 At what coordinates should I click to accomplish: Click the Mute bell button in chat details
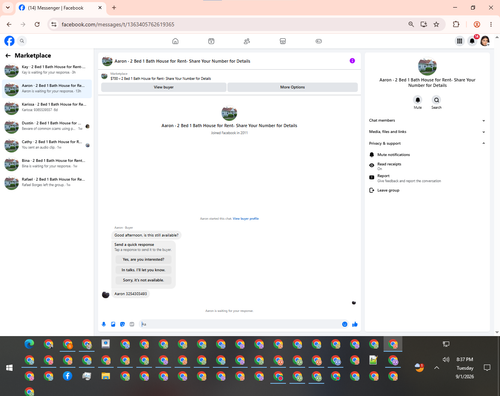[x=418, y=100]
